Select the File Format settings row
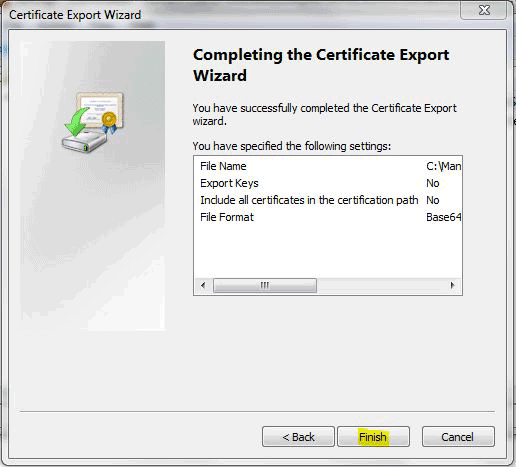The width and height of the screenshot is (516, 467). [x=328, y=217]
